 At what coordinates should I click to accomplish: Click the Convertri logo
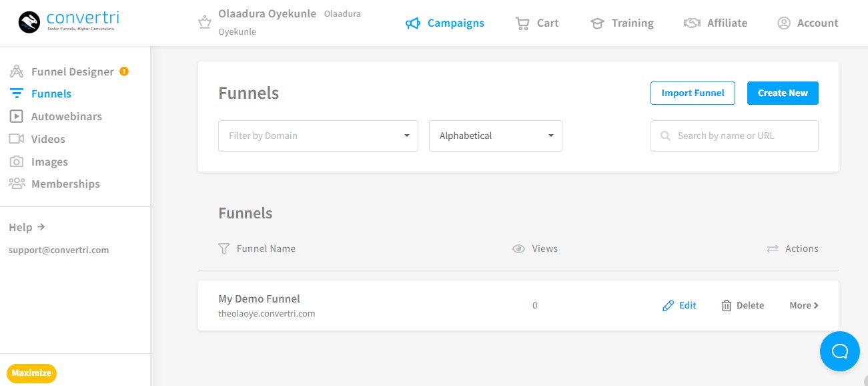(x=69, y=23)
